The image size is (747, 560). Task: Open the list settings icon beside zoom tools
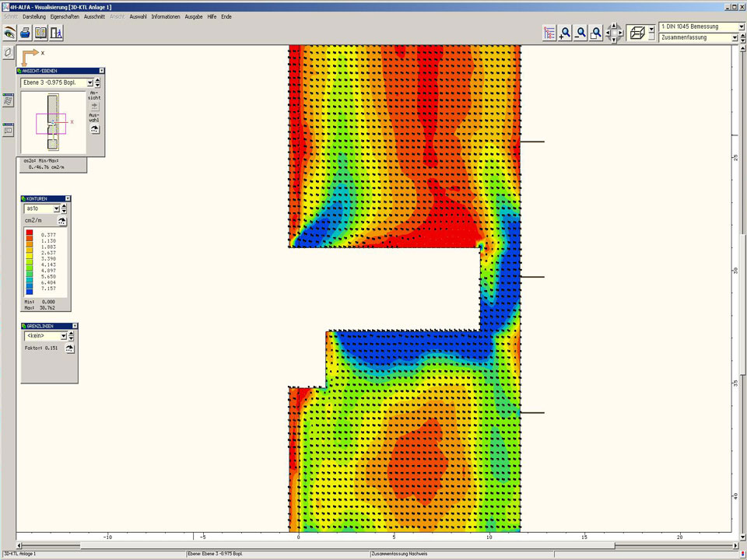click(550, 33)
